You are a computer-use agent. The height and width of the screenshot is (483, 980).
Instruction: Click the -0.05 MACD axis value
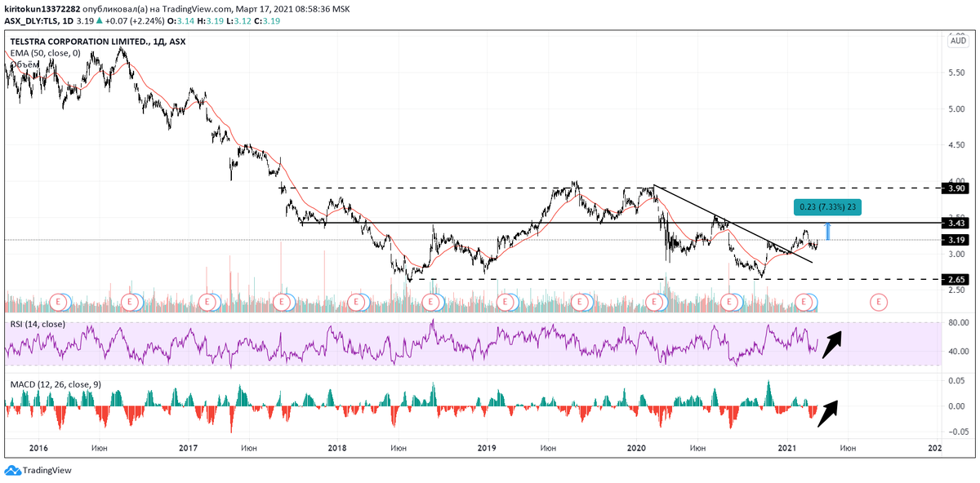click(959, 432)
